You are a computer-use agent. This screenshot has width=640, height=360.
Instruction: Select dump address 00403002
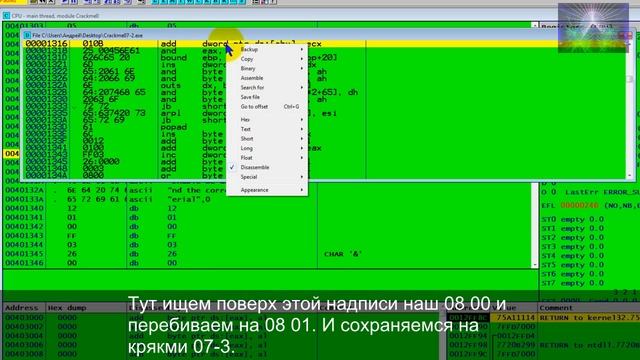24,327
